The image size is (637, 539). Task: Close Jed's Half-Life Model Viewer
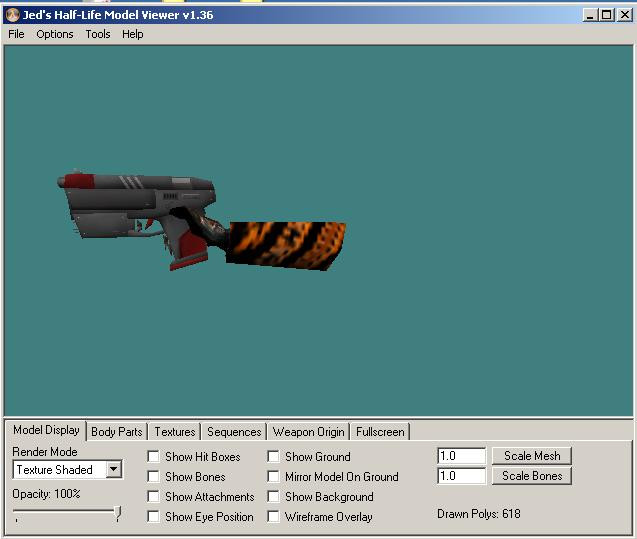click(624, 15)
